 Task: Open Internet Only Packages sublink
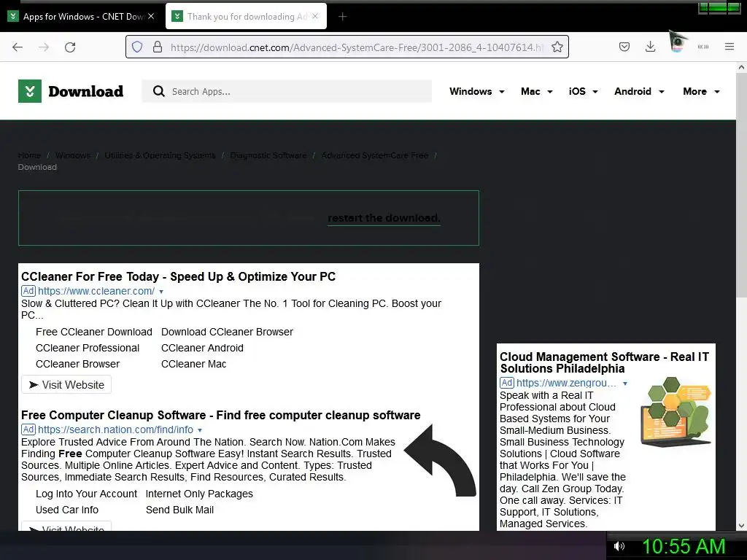199,494
